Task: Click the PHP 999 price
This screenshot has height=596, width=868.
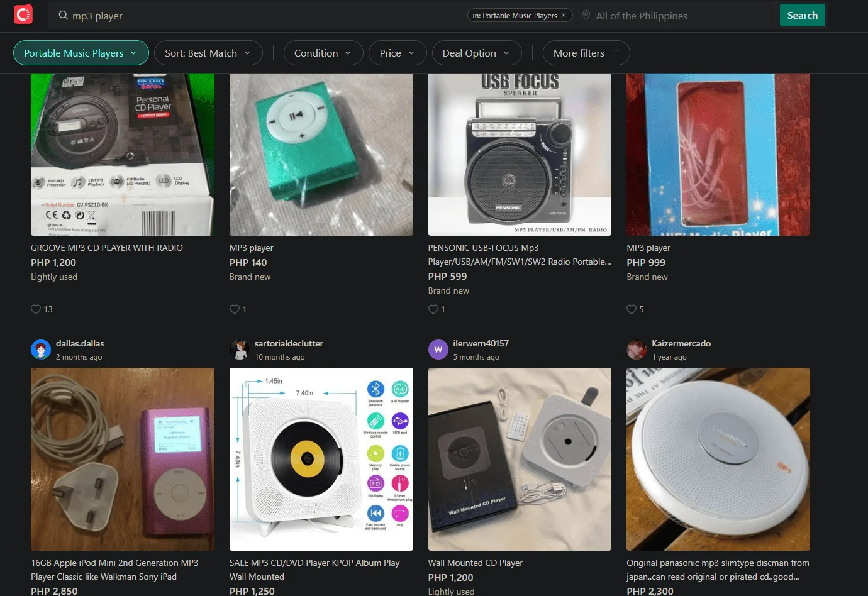Action: point(646,262)
